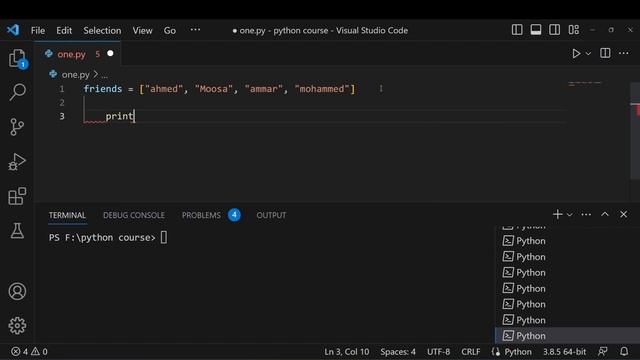Switch to the PROBLEMS tab
This screenshot has height=360, width=640.
201,215
